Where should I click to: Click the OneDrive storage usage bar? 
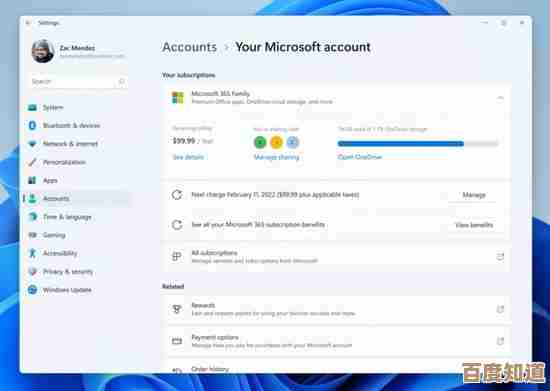pos(418,143)
